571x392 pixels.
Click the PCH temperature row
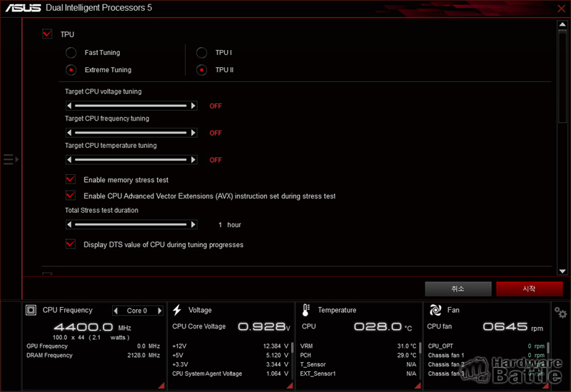pyautogui.click(x=358, y=355)
